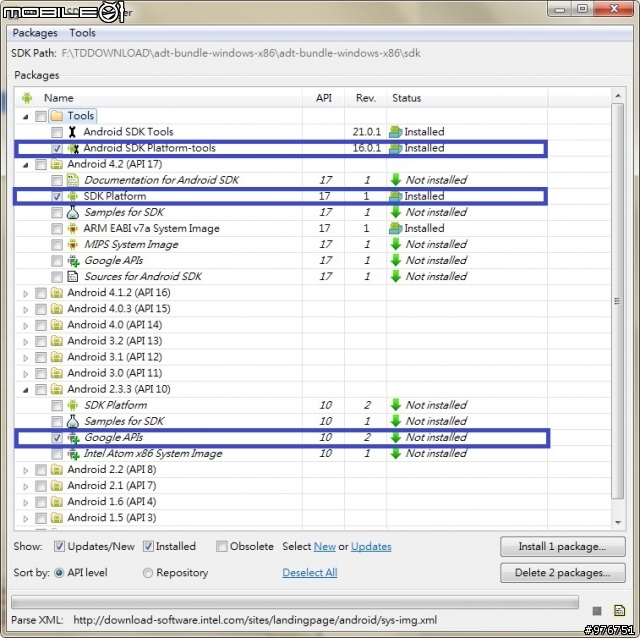
Task: Expand the Android 4.0.3 (API 15) group
Action: (x=26, y=310)
